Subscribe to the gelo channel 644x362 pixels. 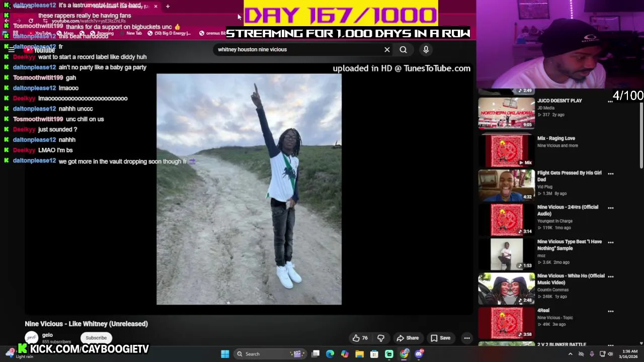pyautogui.click(x=96, y=338)
